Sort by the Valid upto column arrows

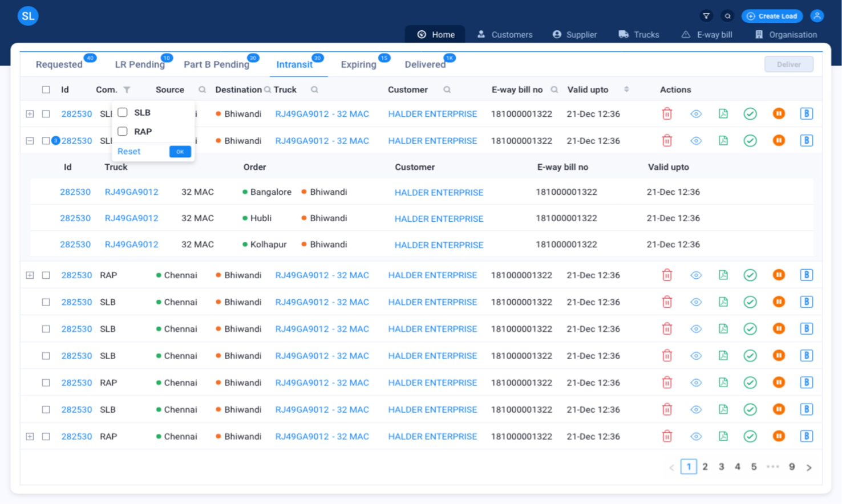click(626, 90)
